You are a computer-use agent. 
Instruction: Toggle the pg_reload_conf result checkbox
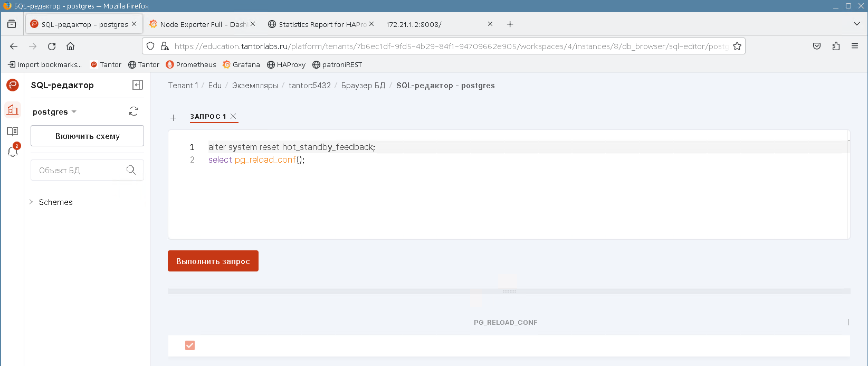(x=190, y=345)
